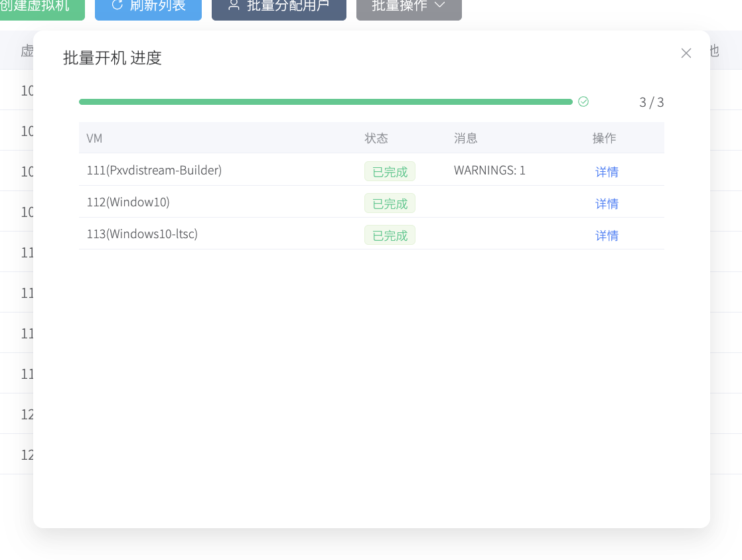Click the 批量分配用户 button
This screenshot has width=742, height=560.
click(279, 7)
